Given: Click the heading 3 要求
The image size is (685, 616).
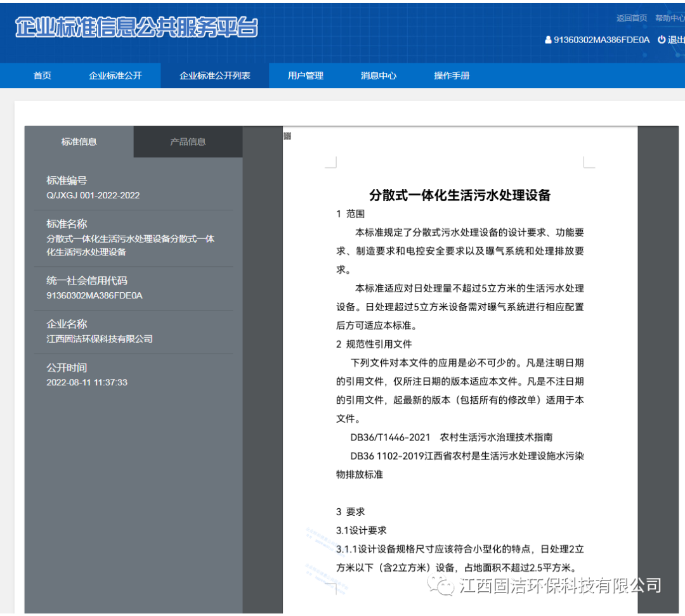Looking at the screenshot, I should click(350, 511).
